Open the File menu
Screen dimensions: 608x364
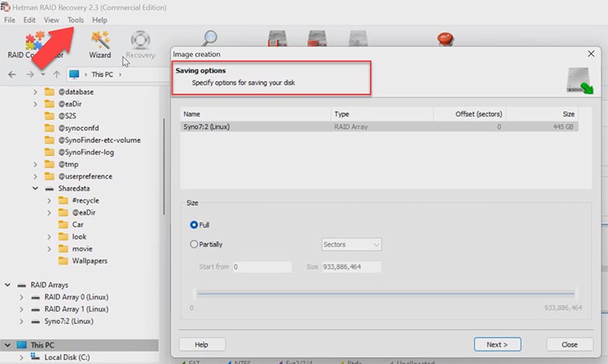[10, 20]
